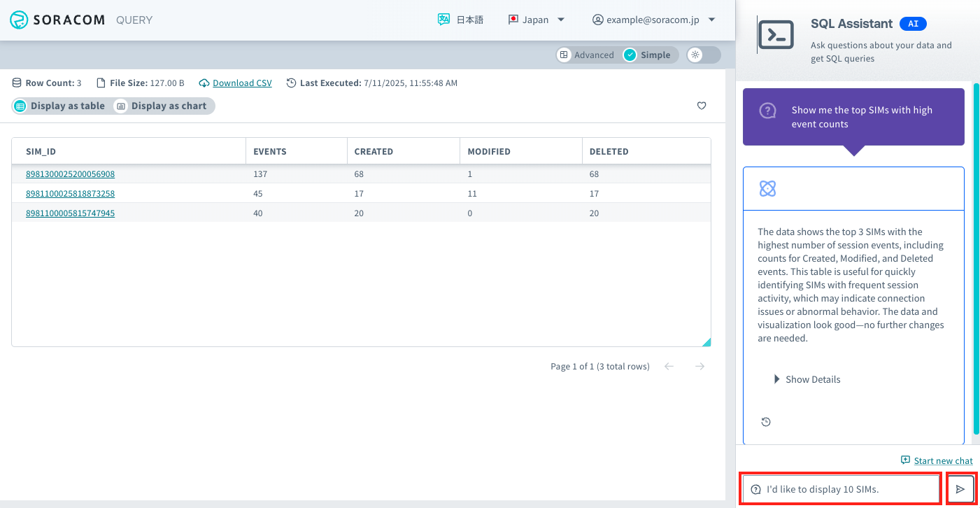Switch to Advanced mode
The width and height of the screenshot is (980, 508).
point(588,55)
